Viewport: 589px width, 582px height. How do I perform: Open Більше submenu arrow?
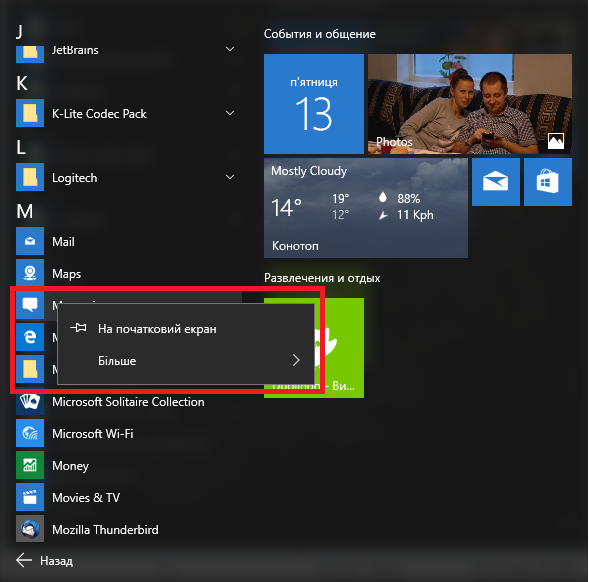(x=296, y=360)
